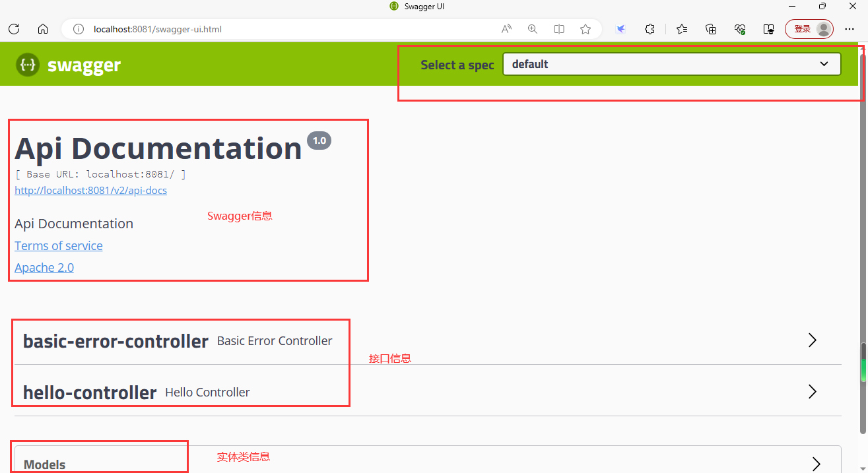Expand the basic-error-controller section title
This screenshot has height=473, width=868.
click(x=116, y=341)
